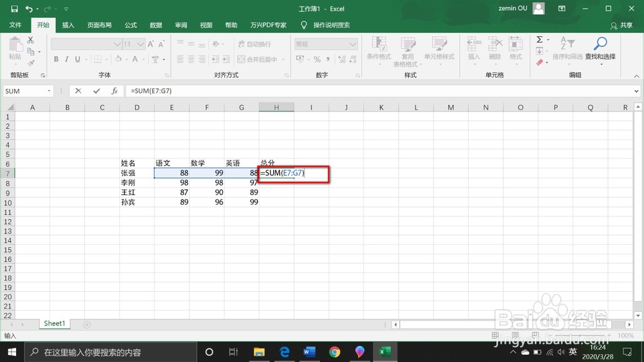Add a new sheet with plus button

(x=87, y=325)
